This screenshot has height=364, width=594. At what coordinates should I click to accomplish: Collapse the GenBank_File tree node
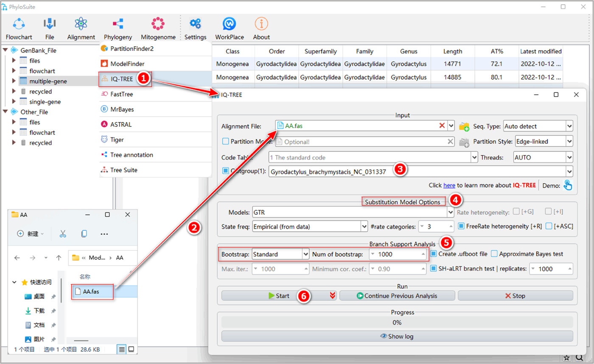point(5,50)
